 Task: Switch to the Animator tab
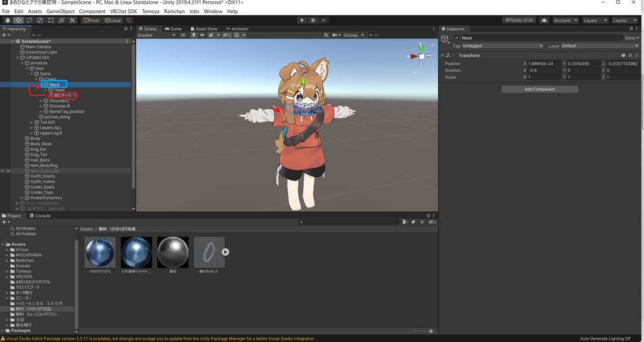click(x=237, y=29)
